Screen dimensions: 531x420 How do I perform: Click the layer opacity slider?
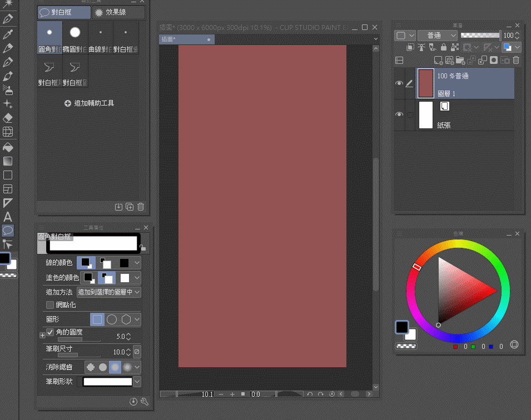point(480,35)
